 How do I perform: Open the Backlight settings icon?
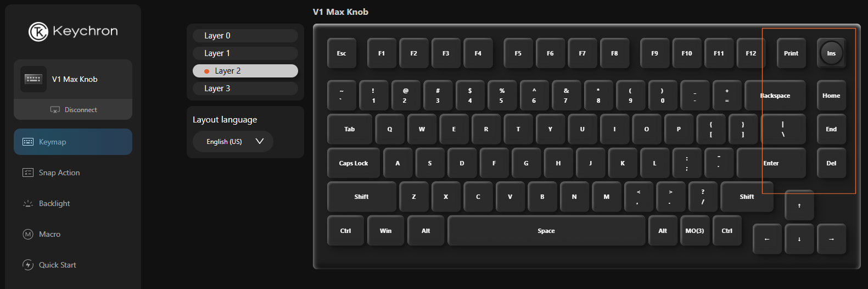pyautogui.click(x=28, y=203)
